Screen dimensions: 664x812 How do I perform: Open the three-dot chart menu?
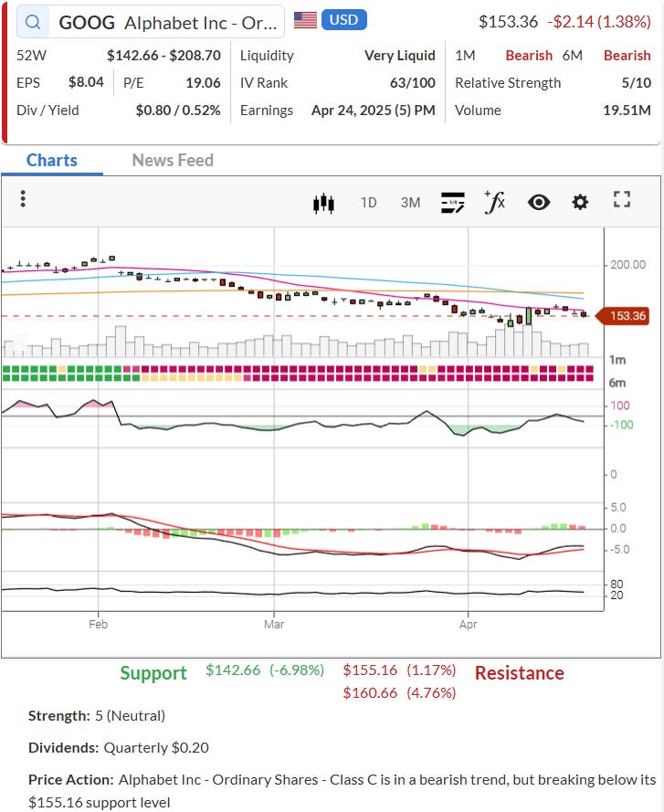[x=23, y=199]
